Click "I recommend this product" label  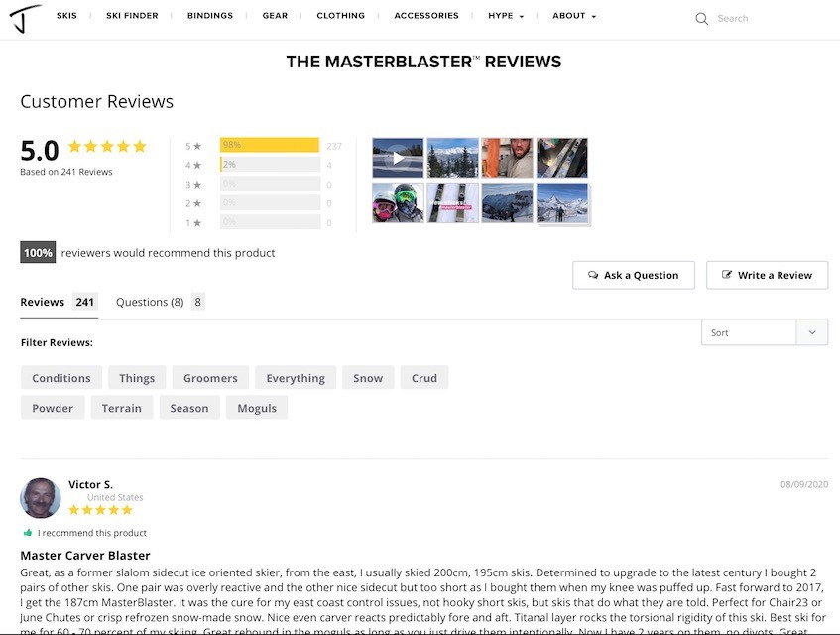point(92,533)
